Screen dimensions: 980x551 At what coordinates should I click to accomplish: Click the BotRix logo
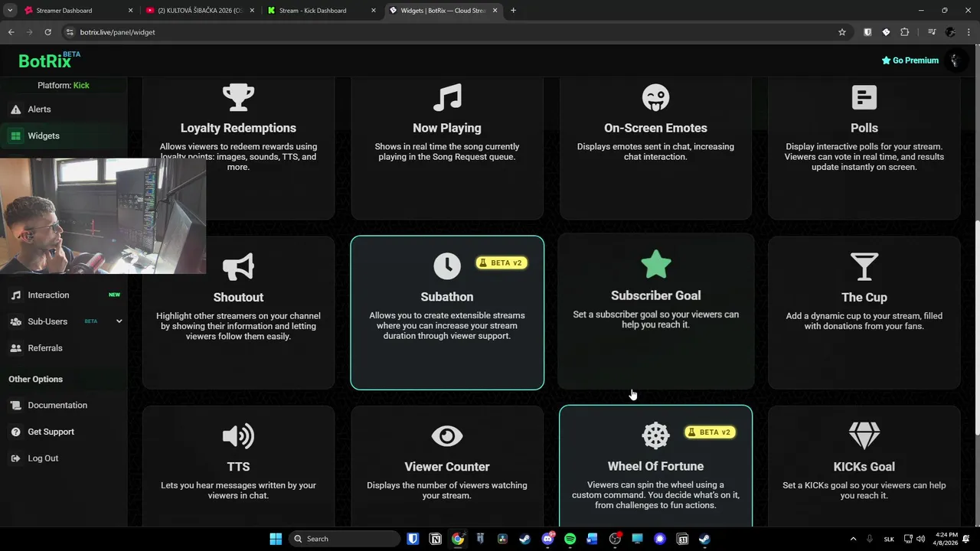[49, 60]
